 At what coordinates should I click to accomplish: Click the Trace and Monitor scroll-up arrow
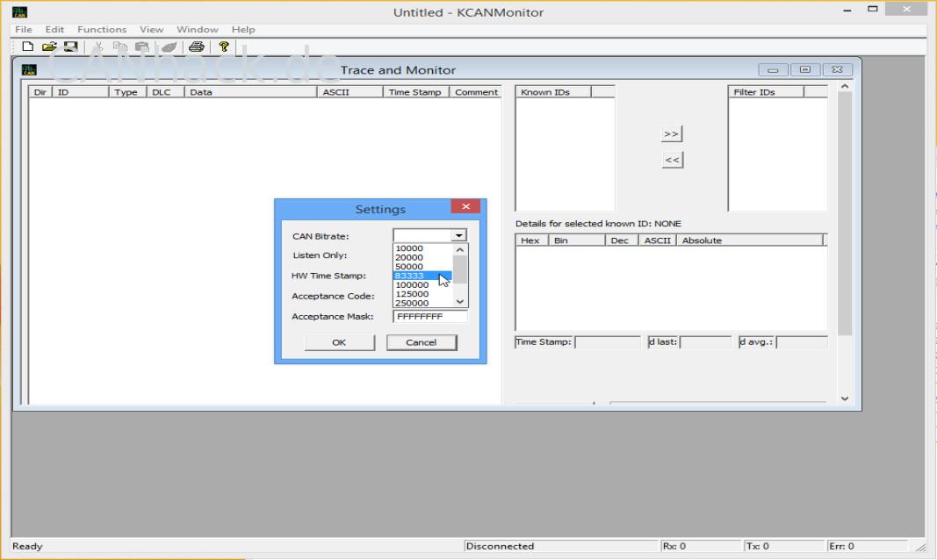(845, 87)
